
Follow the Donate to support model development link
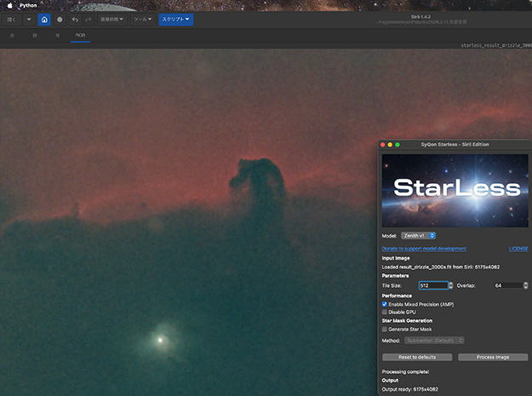424,249
